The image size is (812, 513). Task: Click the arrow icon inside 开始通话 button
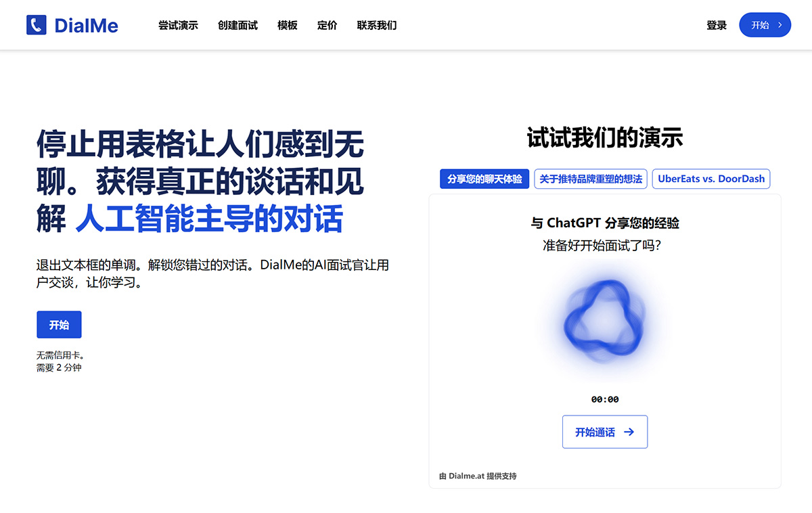pyautogui.click(x=629, y=432)
